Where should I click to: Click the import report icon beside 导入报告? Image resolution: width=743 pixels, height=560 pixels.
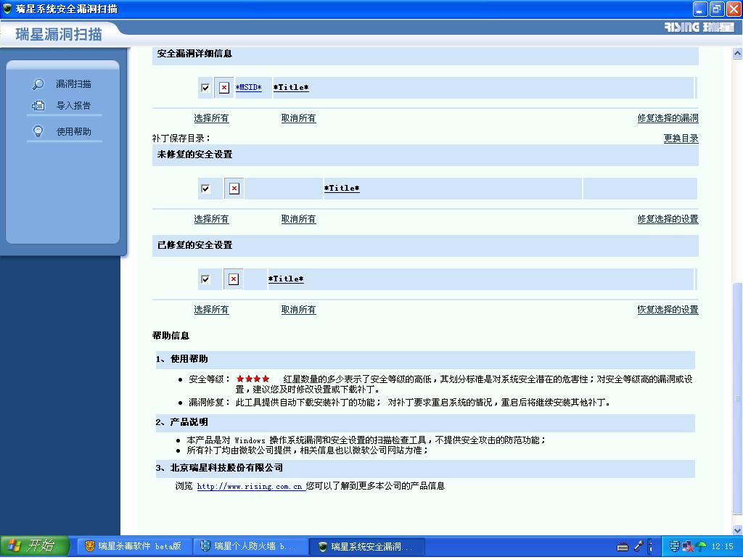pyautogui.click(x=38, y=106)
